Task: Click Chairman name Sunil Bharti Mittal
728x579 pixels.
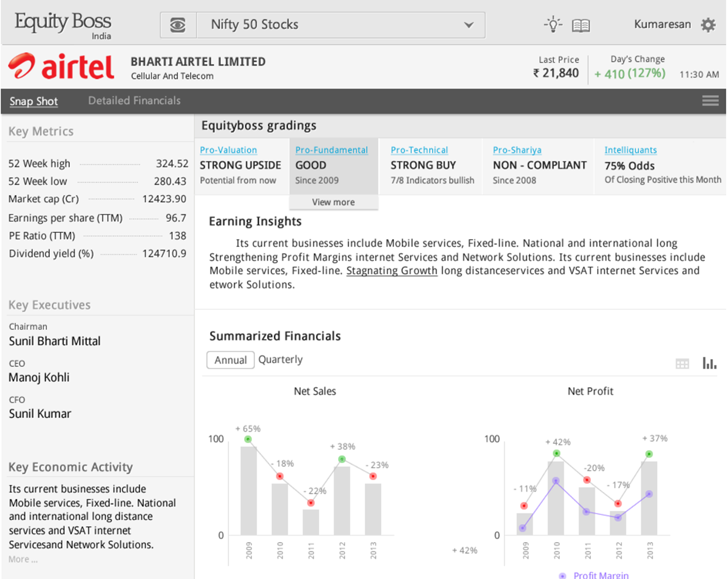Action: (55, 341)
